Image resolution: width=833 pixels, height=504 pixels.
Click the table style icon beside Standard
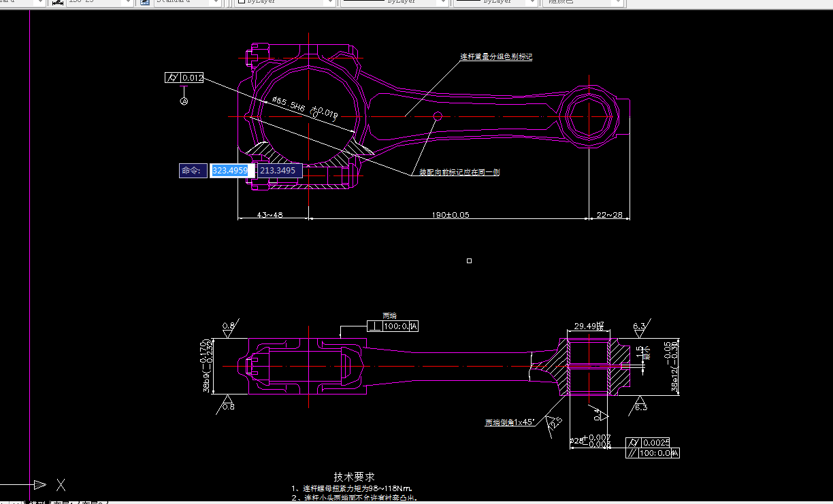(x=144, y=3)
